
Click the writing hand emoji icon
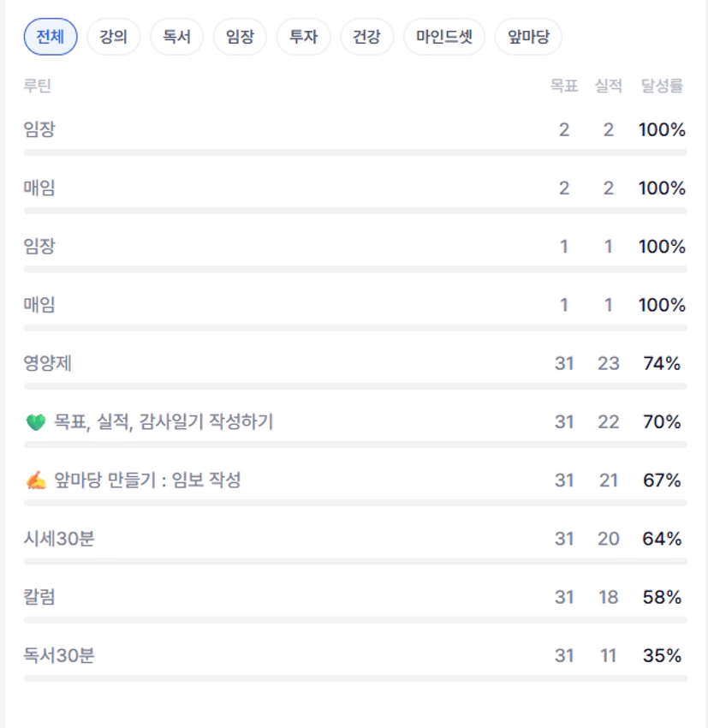click(36, 480)
